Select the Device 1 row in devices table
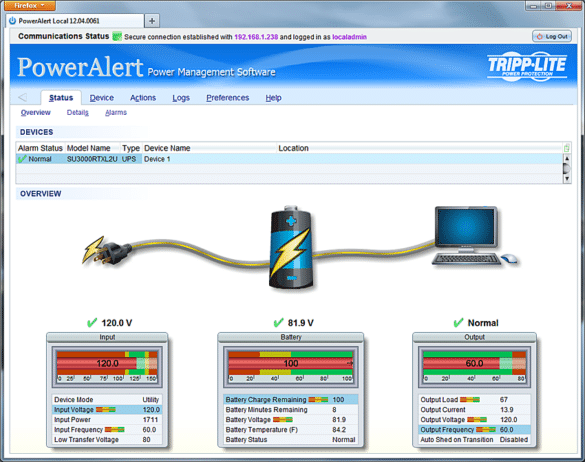 (289, 159)
